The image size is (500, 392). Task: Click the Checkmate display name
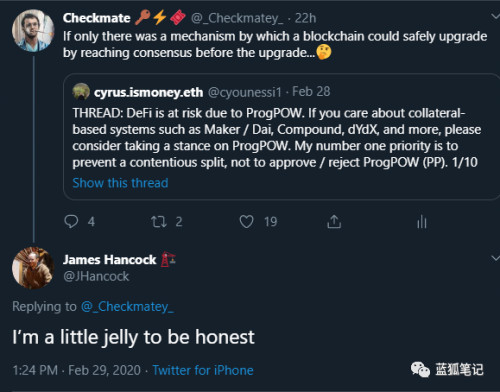pyautogui.click(x=96, y=18)
